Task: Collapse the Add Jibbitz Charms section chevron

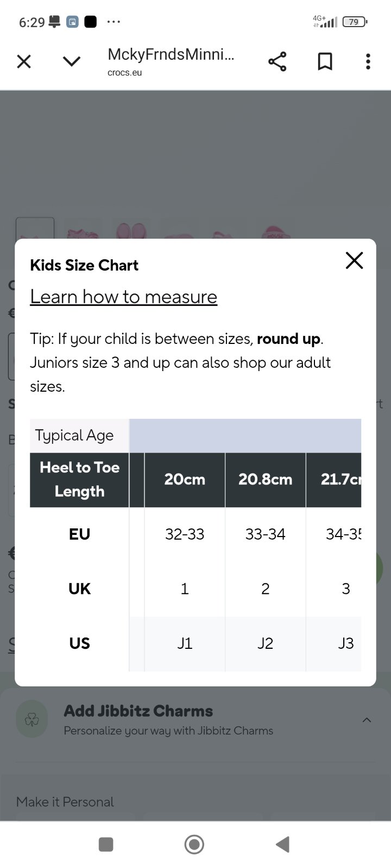Action: pos(367,720)
